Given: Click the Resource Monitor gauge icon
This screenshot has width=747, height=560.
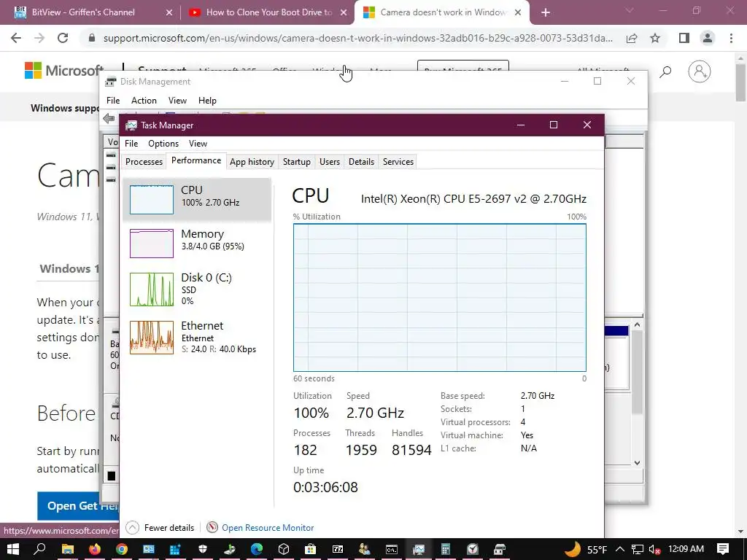Looking at the screenshot, I should click(x=212, y=528).
